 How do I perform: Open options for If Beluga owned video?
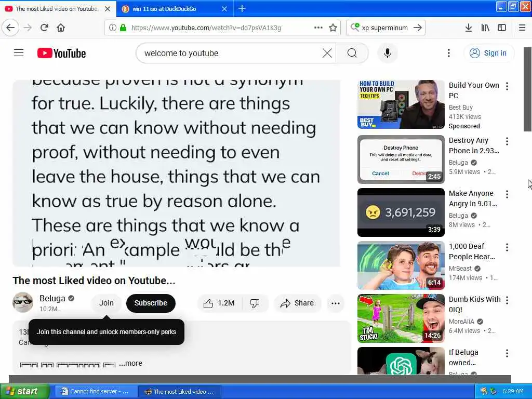tap(507, 353)
